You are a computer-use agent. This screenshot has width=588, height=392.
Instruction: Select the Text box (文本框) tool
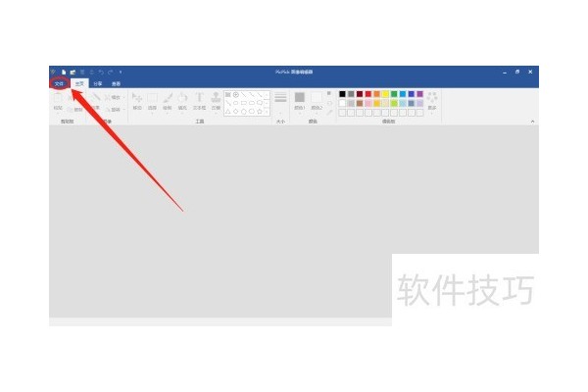tap(200, 101)
